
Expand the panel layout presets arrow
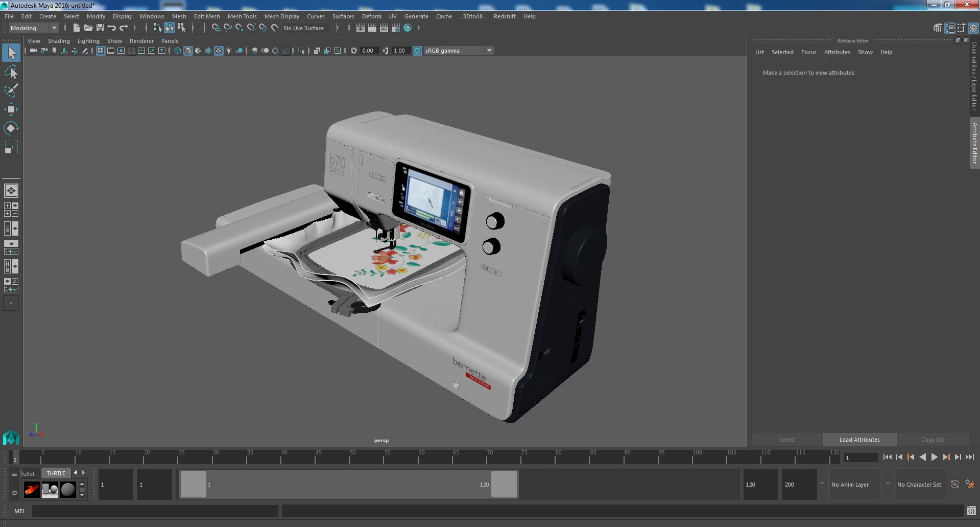point(11,303)
